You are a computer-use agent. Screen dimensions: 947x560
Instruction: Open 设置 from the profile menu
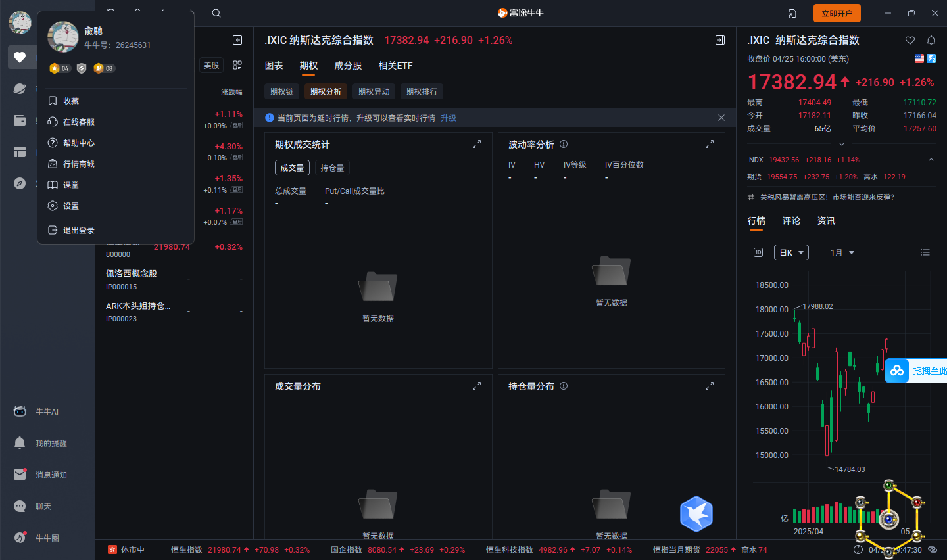(x=116, y=206)
